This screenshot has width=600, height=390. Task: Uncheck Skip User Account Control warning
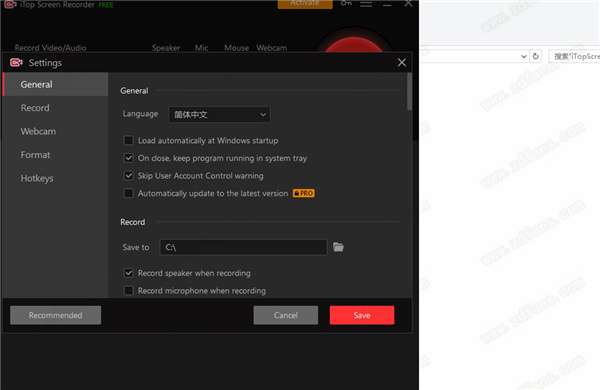point(129,176)
